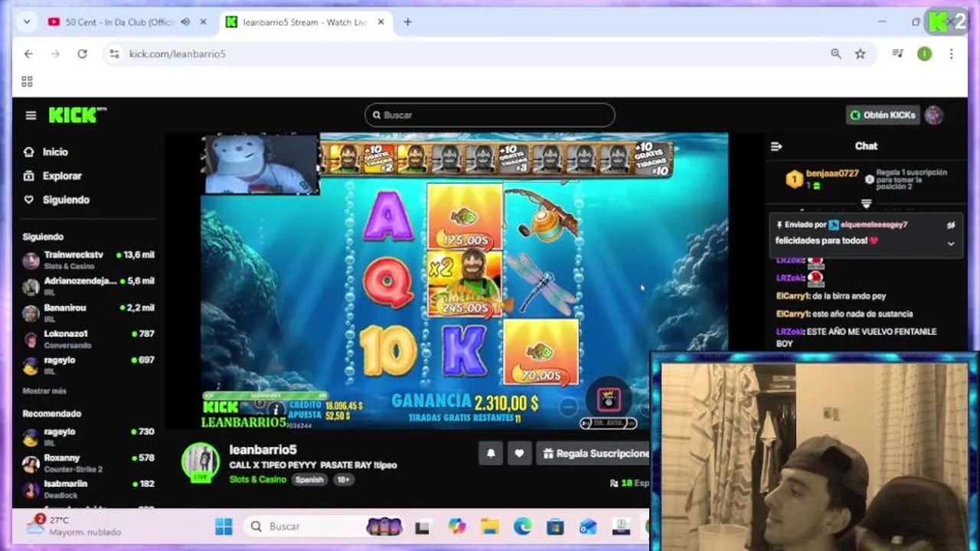
Task: Open the Lokonazo1 channel
Action: pos(89,339)
